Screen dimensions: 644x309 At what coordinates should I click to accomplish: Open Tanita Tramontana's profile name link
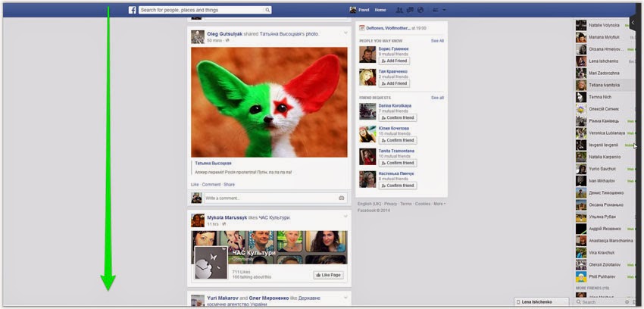tap(396, 151)
